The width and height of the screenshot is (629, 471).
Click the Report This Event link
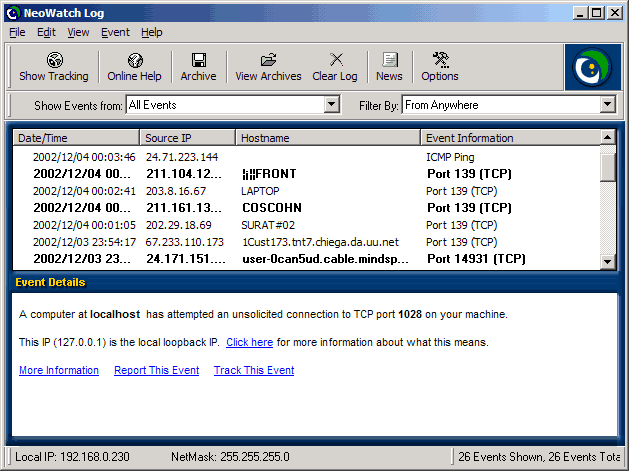(x=156, y=370)
